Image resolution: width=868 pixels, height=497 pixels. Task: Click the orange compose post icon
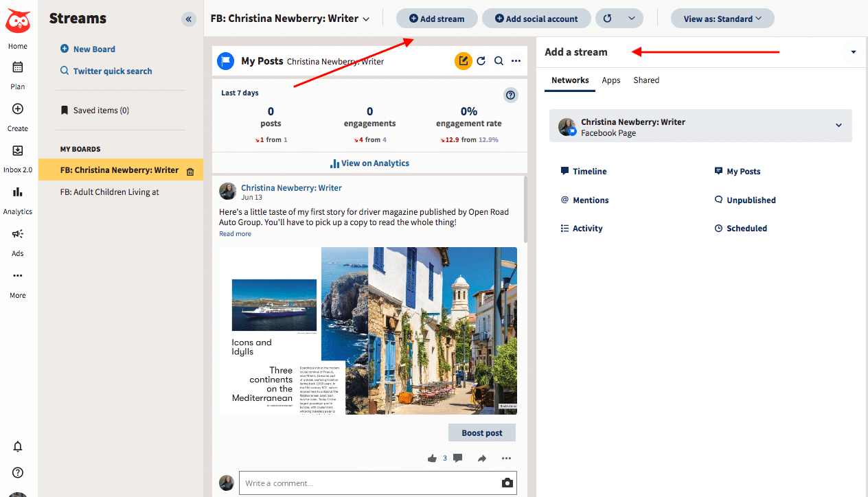point(463,61)
